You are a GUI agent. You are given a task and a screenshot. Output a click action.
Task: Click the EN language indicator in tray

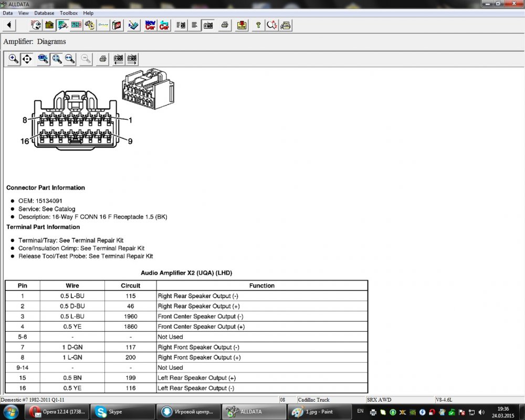[360, 411]
